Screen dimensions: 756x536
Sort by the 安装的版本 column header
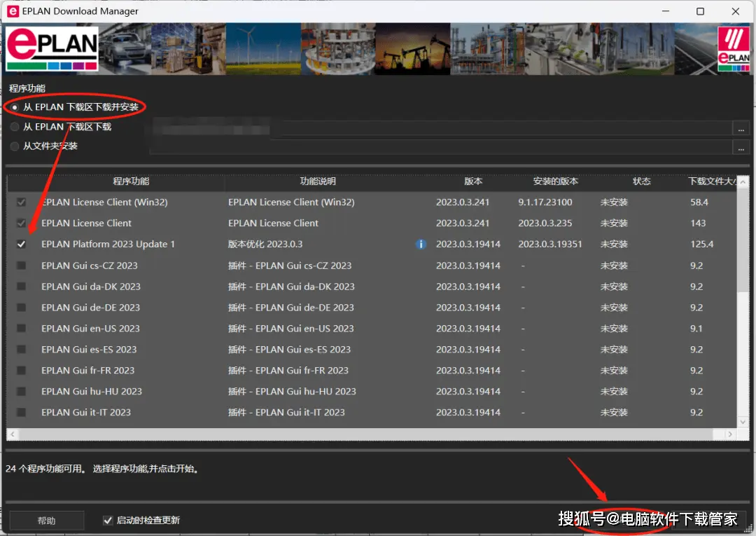tap(555, 181)
